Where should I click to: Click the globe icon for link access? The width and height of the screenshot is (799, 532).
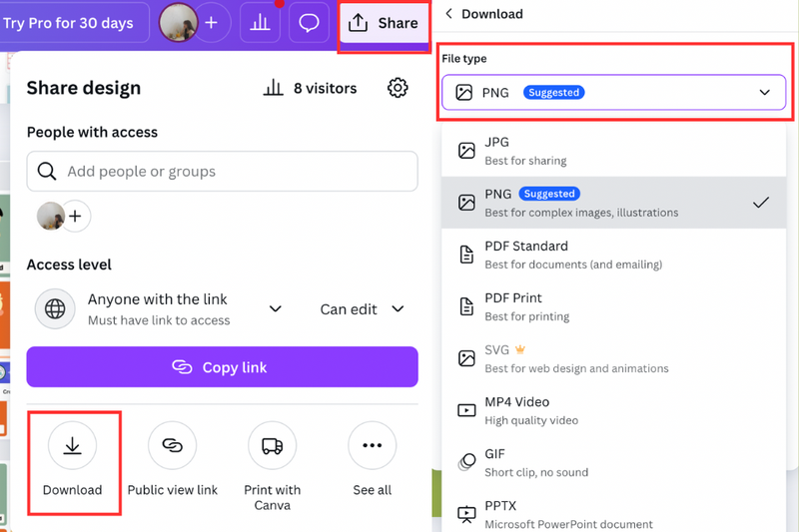[55, 309]
